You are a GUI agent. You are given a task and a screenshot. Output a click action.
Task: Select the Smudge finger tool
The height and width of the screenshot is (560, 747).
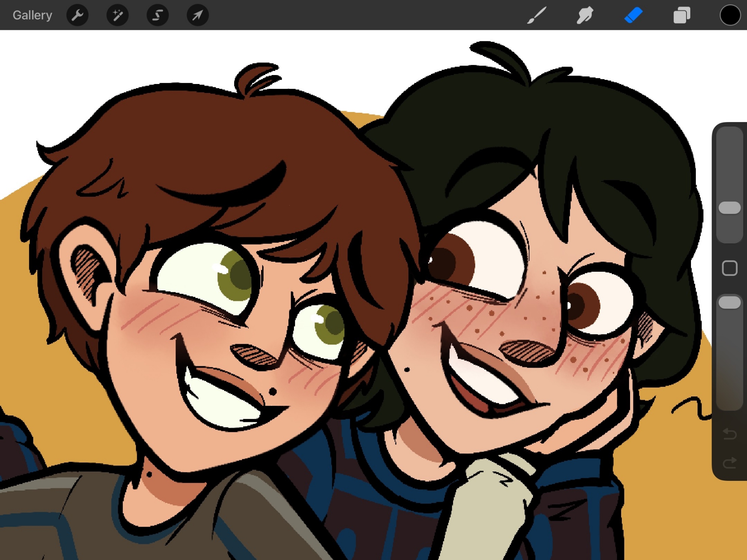coord(585,15)
